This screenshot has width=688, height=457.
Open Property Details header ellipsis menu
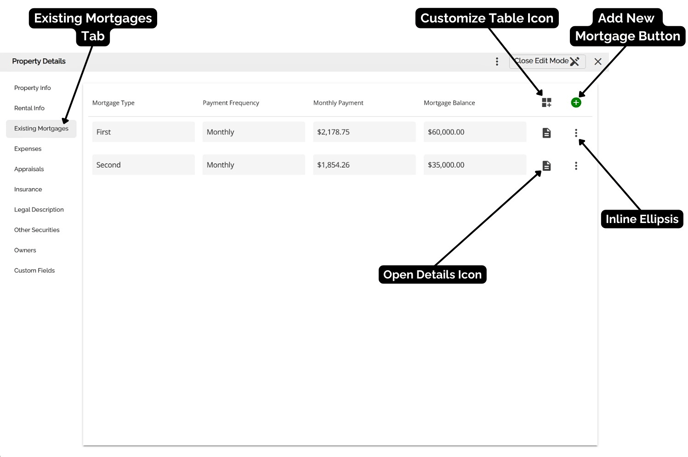pos(497,61)
